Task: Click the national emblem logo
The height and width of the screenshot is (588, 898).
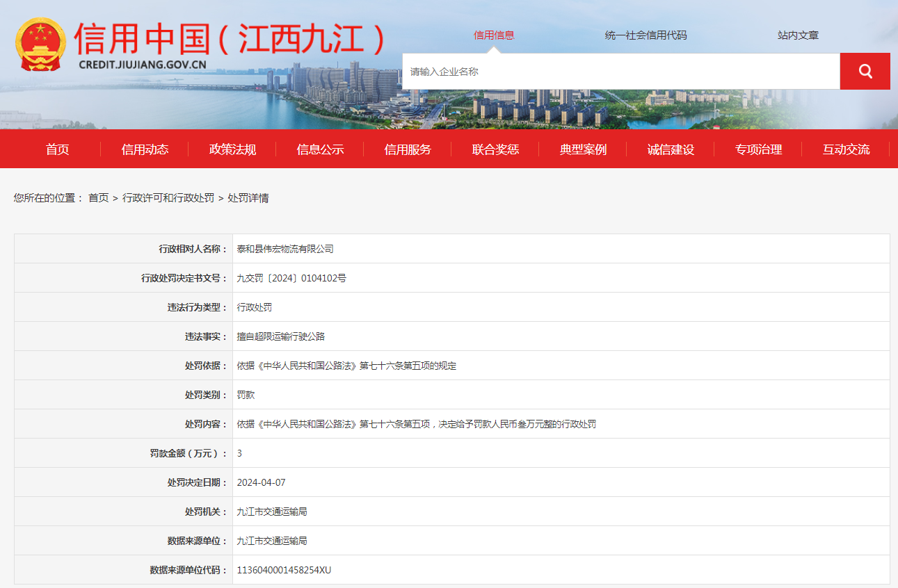Action: point(40,44)
